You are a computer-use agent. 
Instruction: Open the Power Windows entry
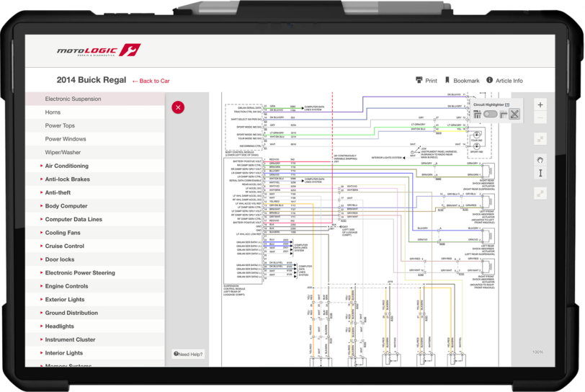coord(95,139)
